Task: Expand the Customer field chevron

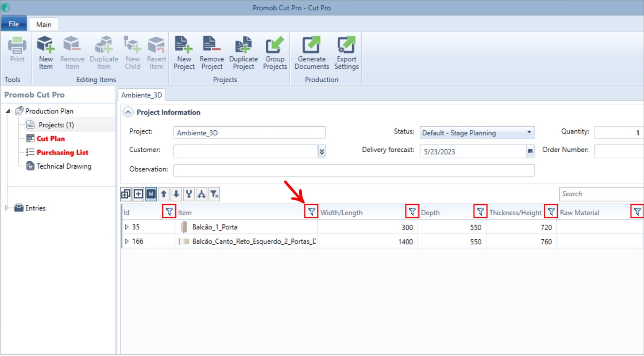Action: point(322,152)
